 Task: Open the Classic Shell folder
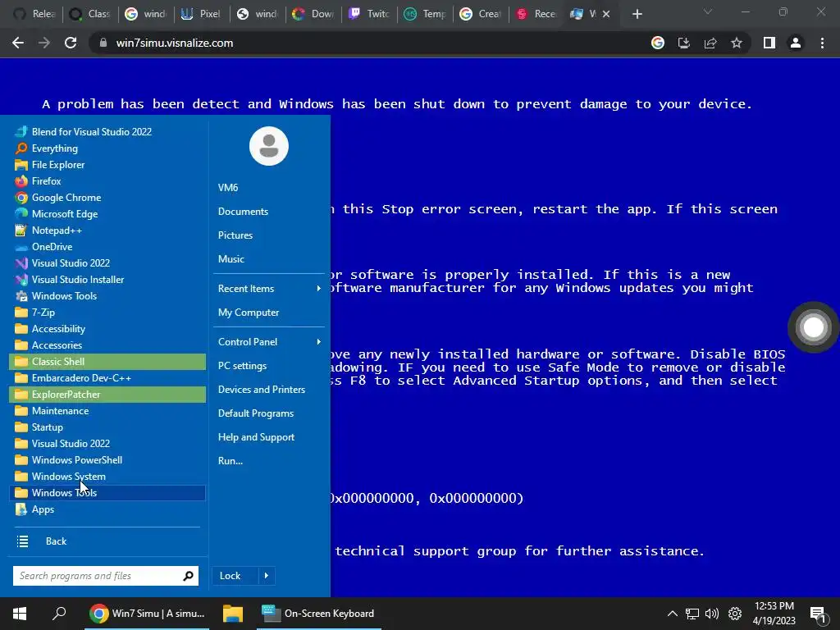(107, 362)
